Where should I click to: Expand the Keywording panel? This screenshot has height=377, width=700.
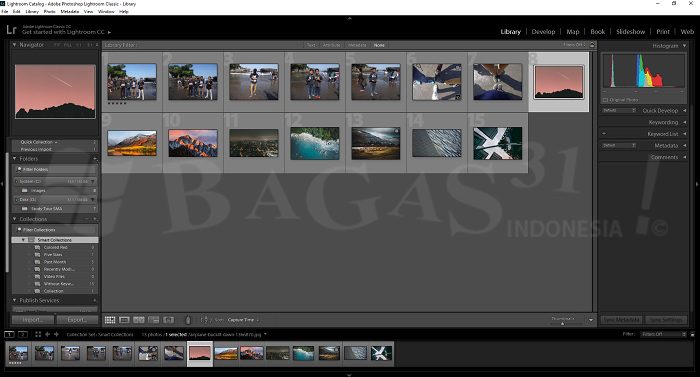[684, 122]
